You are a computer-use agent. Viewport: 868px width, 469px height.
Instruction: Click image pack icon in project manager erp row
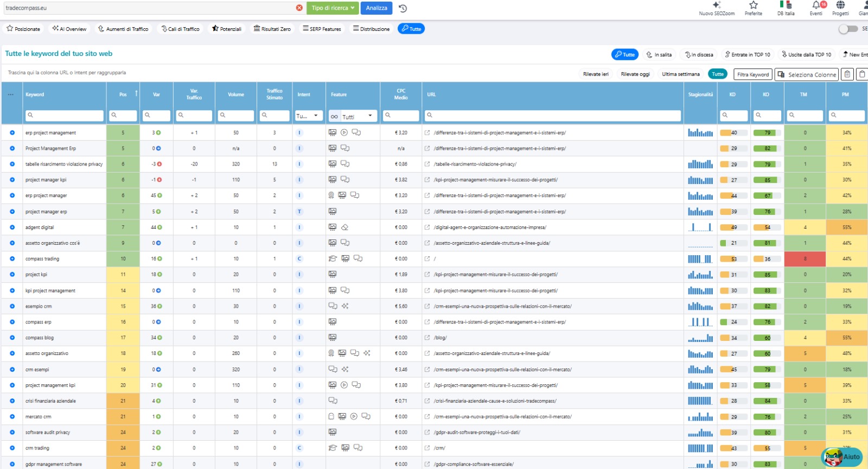333,211
